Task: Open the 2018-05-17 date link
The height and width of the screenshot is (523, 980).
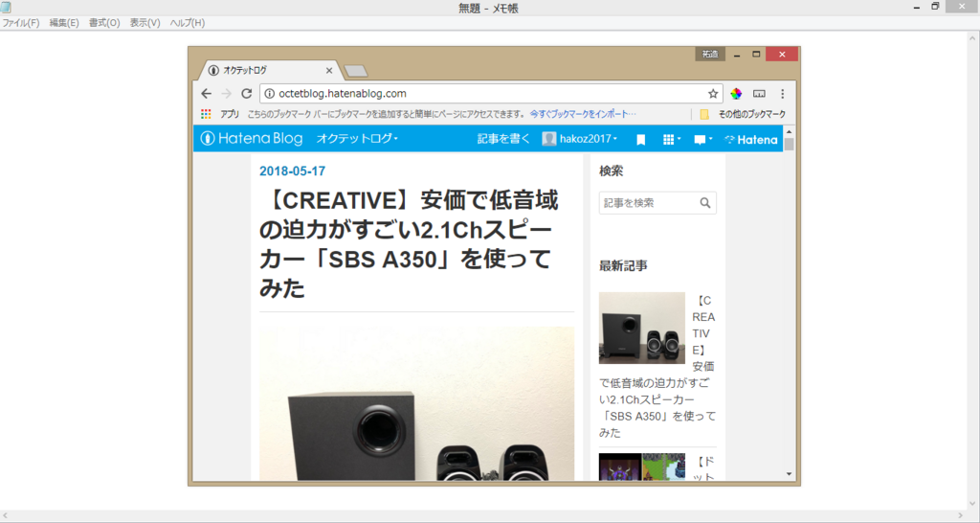Action: pyautogui.click(x=292, y=171)
